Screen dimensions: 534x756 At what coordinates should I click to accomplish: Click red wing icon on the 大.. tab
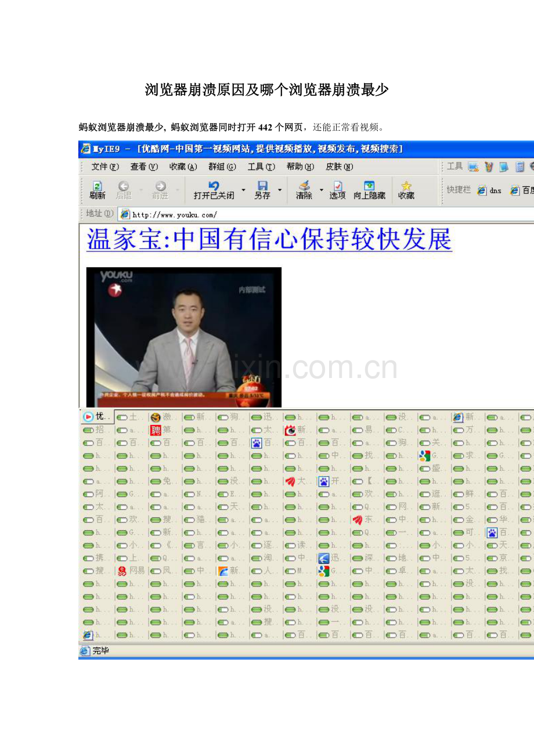(290, 481)
